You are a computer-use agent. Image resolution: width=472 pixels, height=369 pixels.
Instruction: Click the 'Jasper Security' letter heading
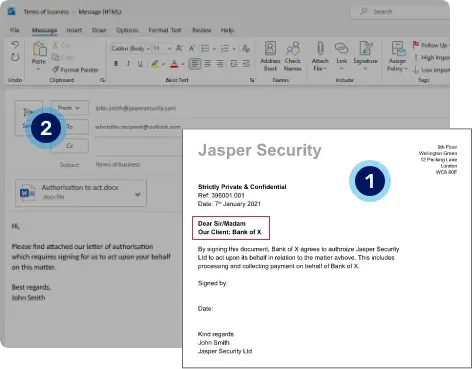pyautogui.click(x=260, y=150)
